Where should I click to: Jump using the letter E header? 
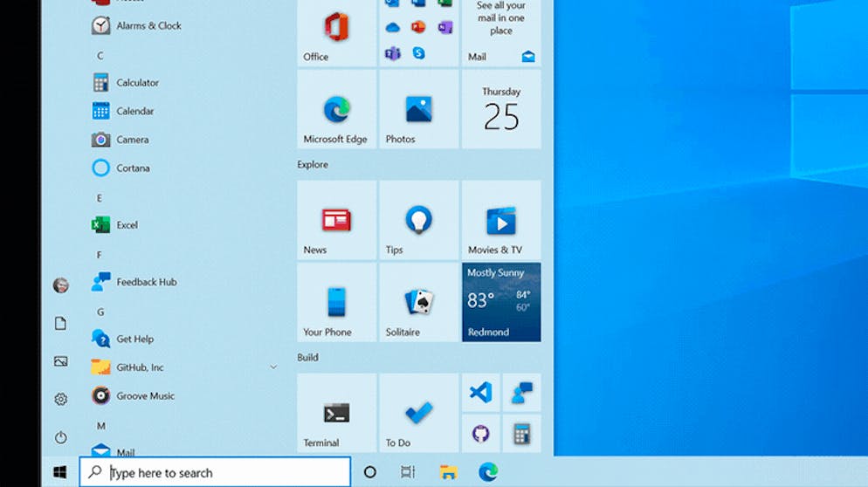click(100, 198)
